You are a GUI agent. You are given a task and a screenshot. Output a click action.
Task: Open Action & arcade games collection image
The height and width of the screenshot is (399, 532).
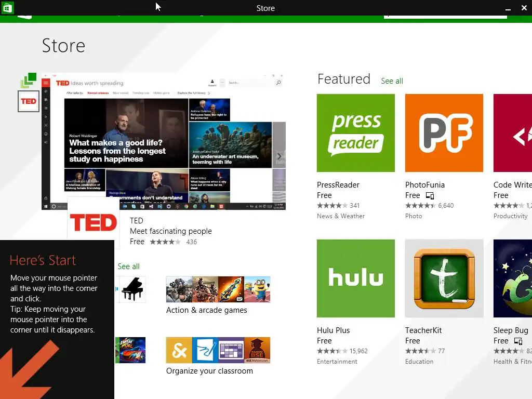tap(218, 289)
